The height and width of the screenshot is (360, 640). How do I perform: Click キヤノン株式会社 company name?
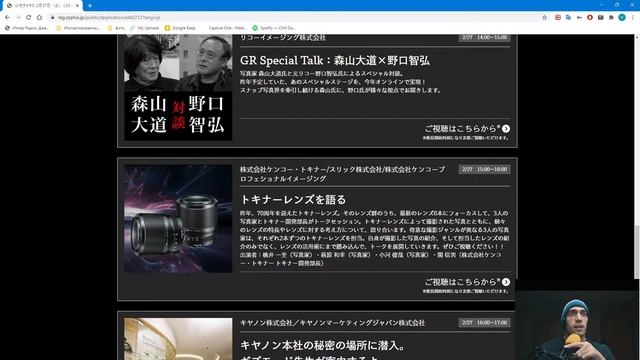(x=333, y=323)
